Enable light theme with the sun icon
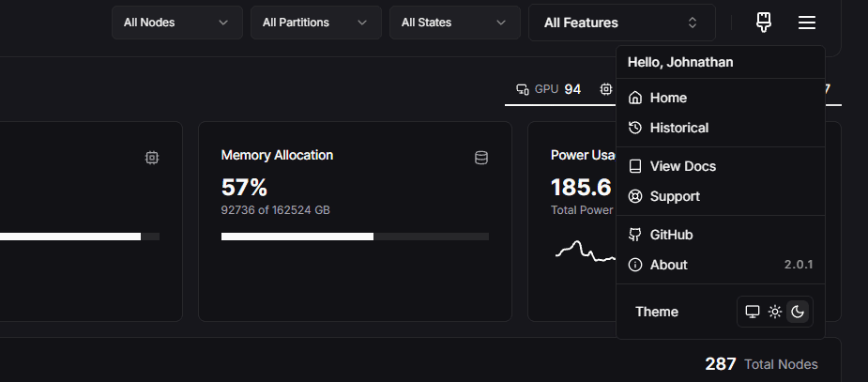868x382 pixels. coord(775,312)
